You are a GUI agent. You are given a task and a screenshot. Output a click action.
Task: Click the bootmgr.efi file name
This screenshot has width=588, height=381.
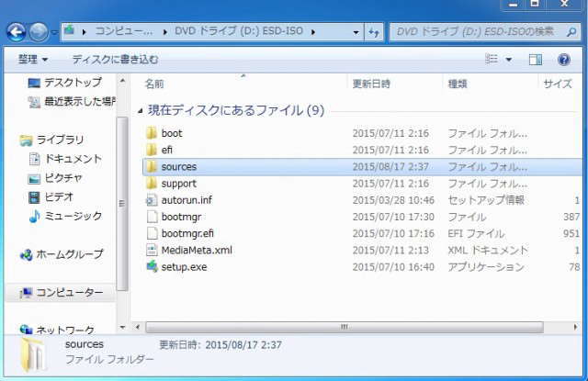[x=187, y=233]
